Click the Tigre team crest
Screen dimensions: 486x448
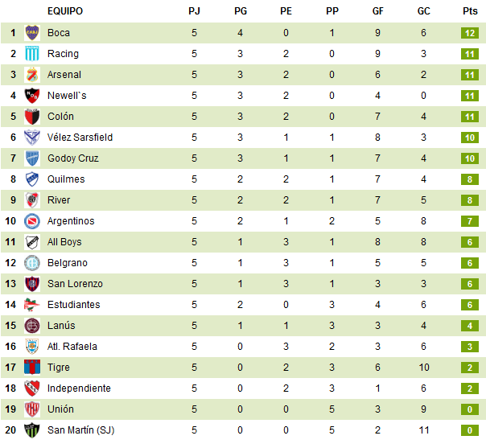32,368
